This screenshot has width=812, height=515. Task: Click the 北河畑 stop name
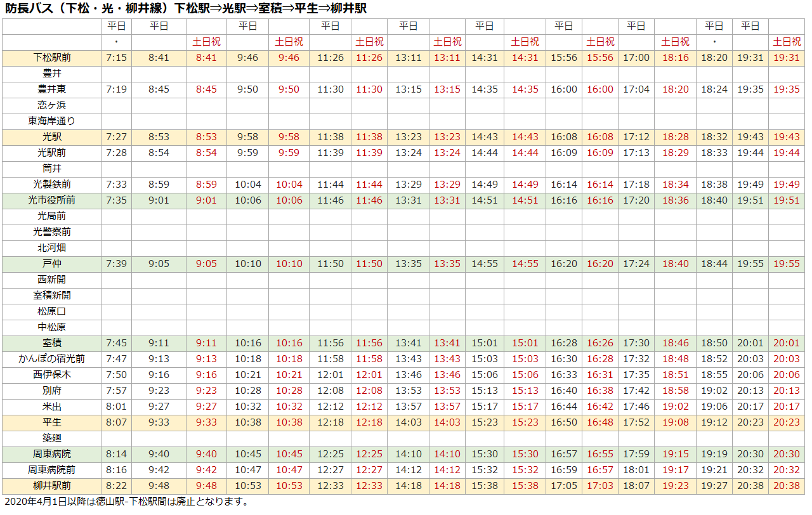point(51,248)
